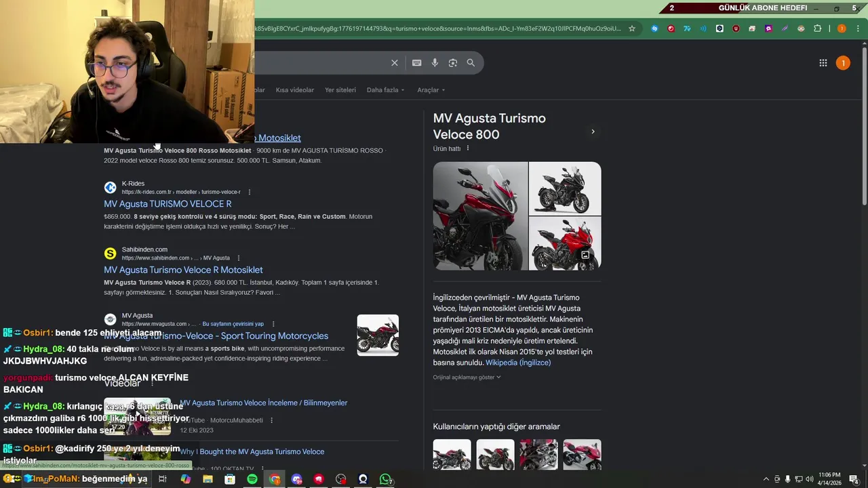Screen dimensions: 868x488
Task: Open black Turismo Veloce side image
Action: (x=565, y=188)
